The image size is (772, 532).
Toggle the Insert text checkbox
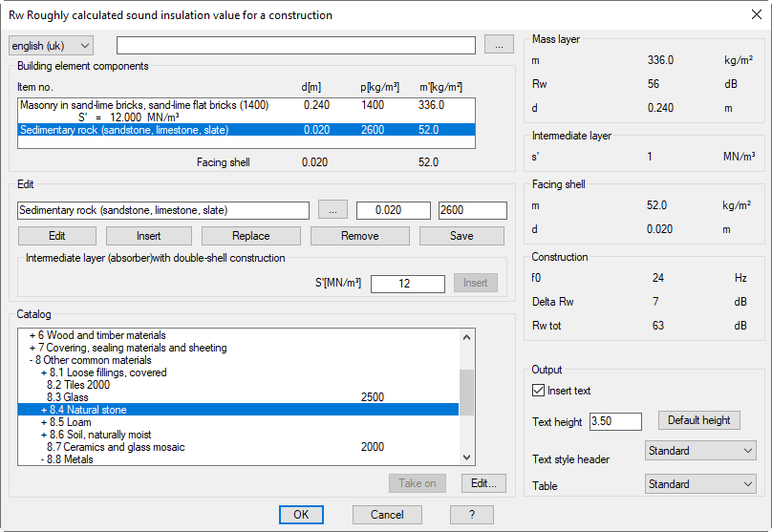(x=538, y=391)
